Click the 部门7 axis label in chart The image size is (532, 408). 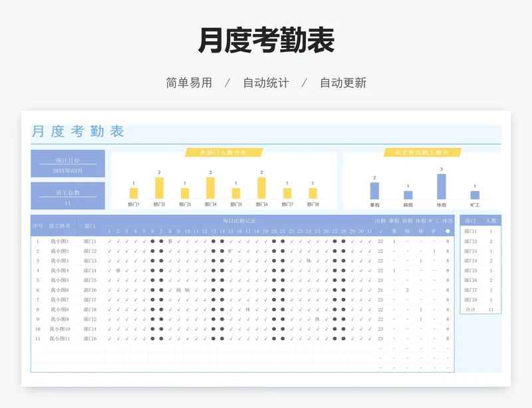287,204
